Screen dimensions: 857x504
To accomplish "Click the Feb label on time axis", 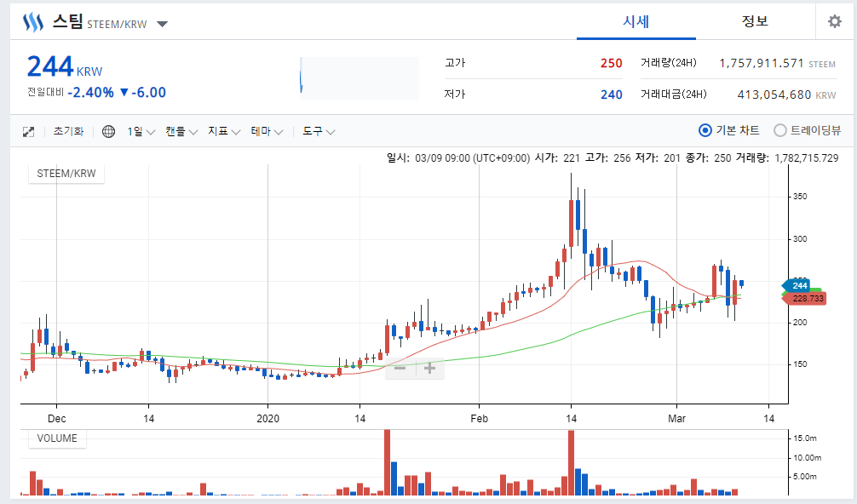I will [480, 419].
